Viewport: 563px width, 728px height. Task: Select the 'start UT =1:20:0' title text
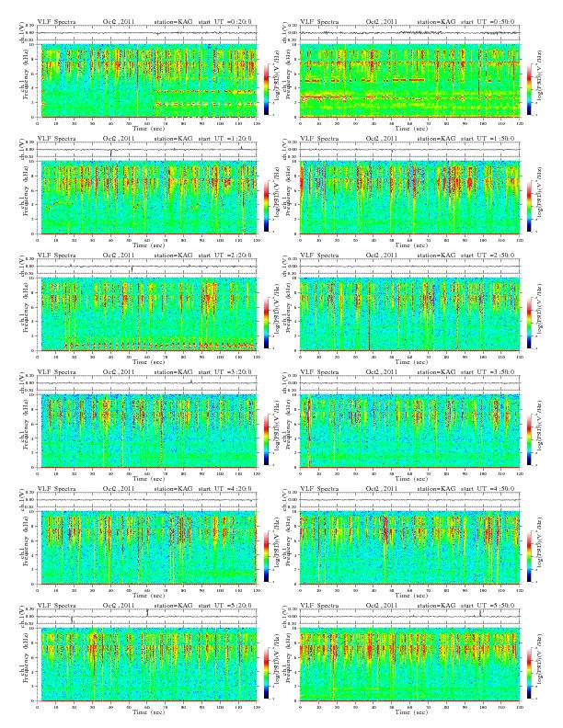224,139
